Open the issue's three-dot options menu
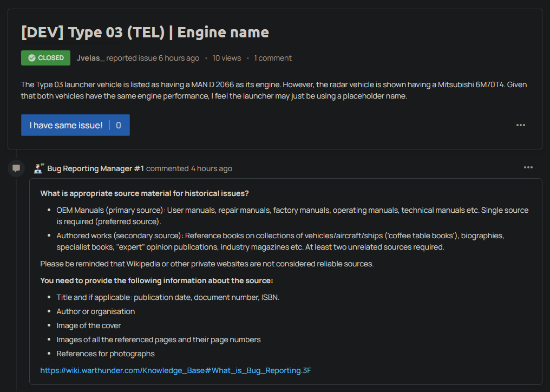550x392 pixels. (x=520, y=125)
